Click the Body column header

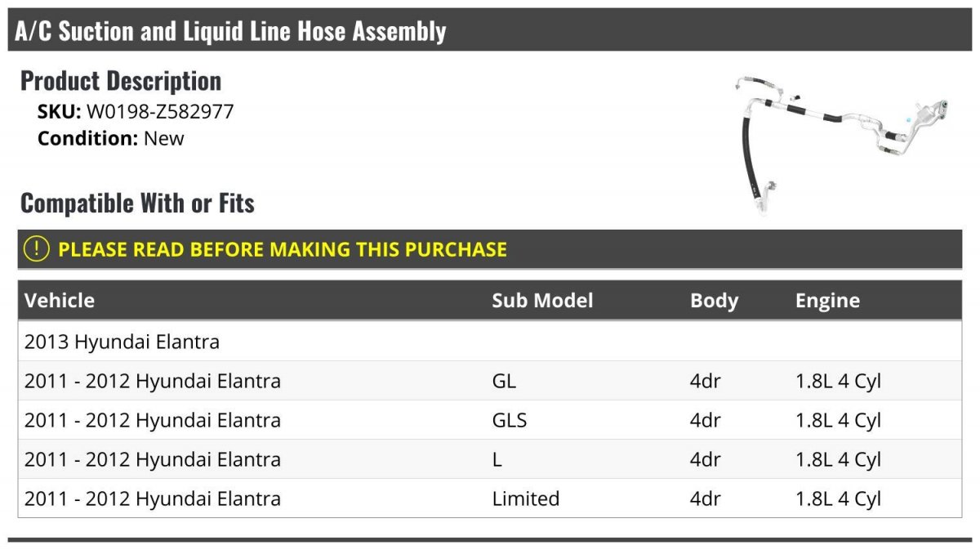tap(714, 300)
